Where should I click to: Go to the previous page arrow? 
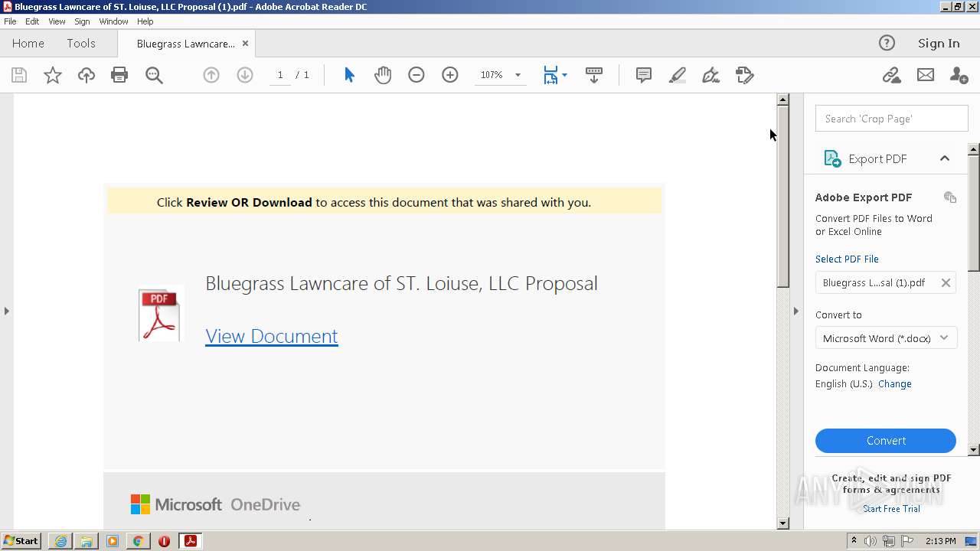[211, 75]
